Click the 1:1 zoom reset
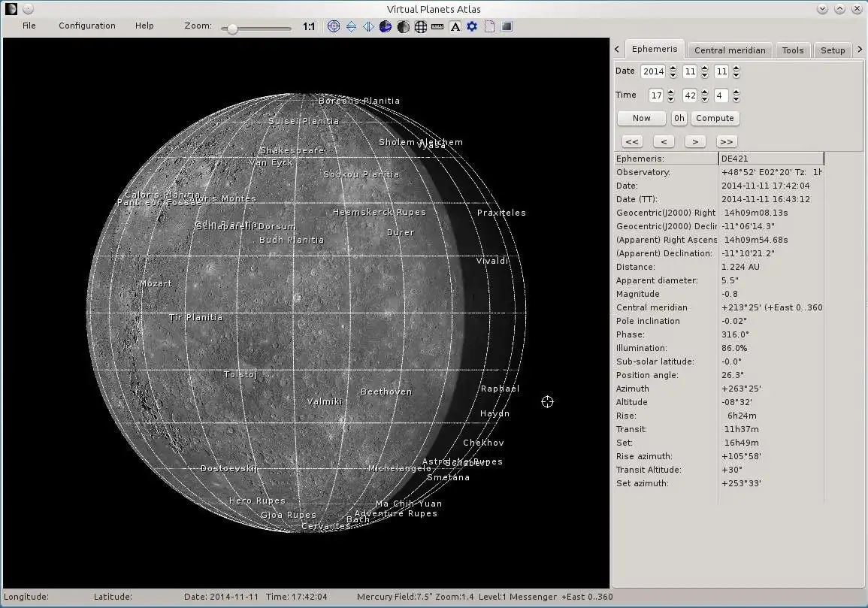The image size is (868, 608). [x=309, y=26]
